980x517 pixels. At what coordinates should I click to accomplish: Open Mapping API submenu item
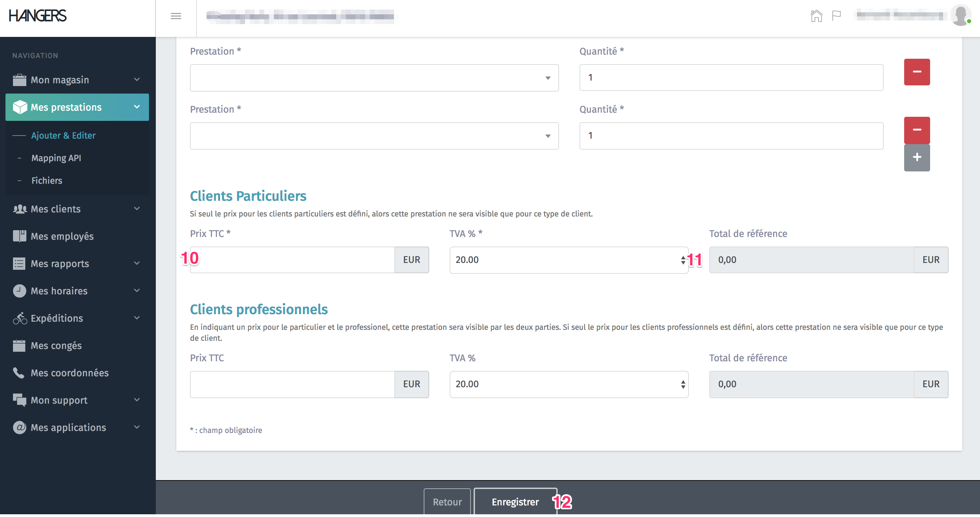56,158
